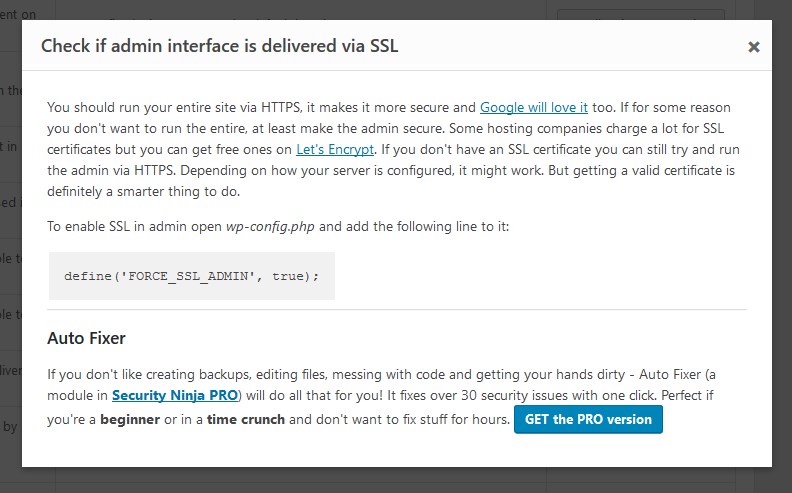Click the Auto Fixer heading
792x493 pixels.
click(86, 338)
